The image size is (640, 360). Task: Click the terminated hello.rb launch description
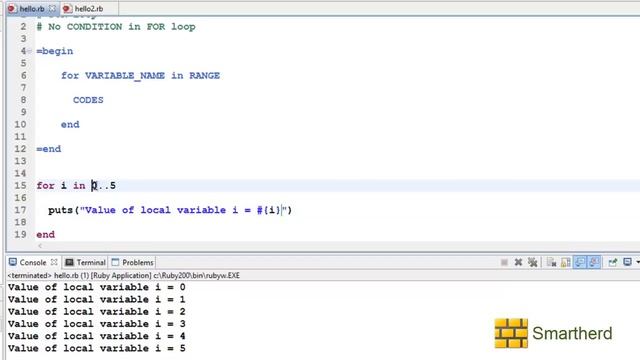click(x=124, y=276)
